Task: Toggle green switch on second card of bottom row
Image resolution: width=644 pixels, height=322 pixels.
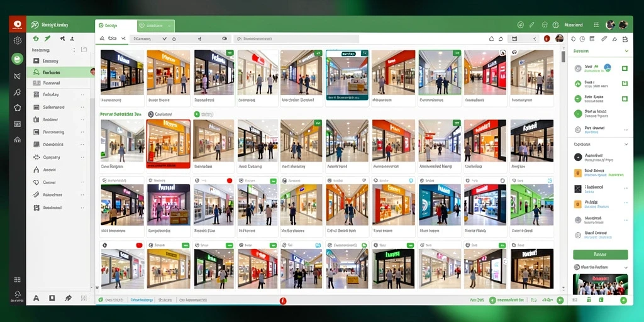Action: (x=186, y=245)
